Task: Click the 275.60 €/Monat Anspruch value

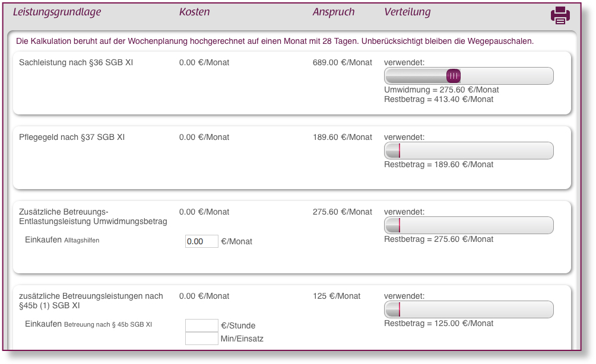Action: coord(343,212)
